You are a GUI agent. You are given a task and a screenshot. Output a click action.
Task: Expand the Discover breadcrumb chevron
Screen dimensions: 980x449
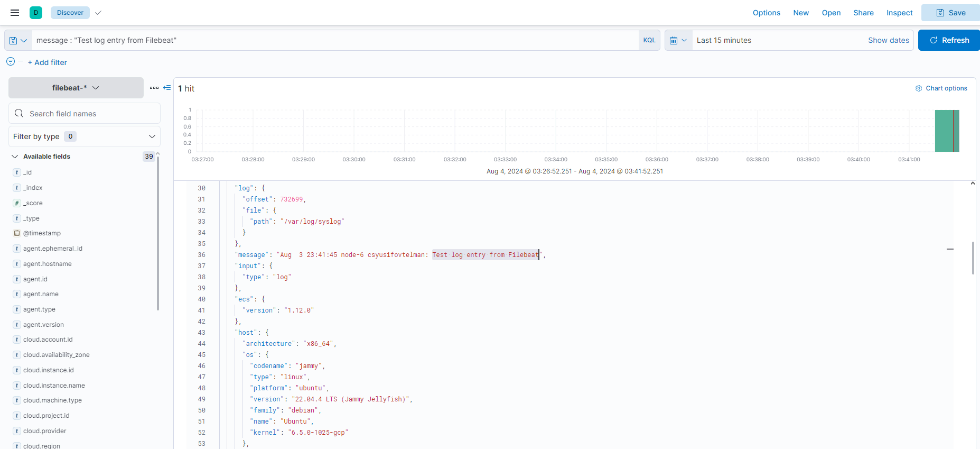tap(98, 13)
